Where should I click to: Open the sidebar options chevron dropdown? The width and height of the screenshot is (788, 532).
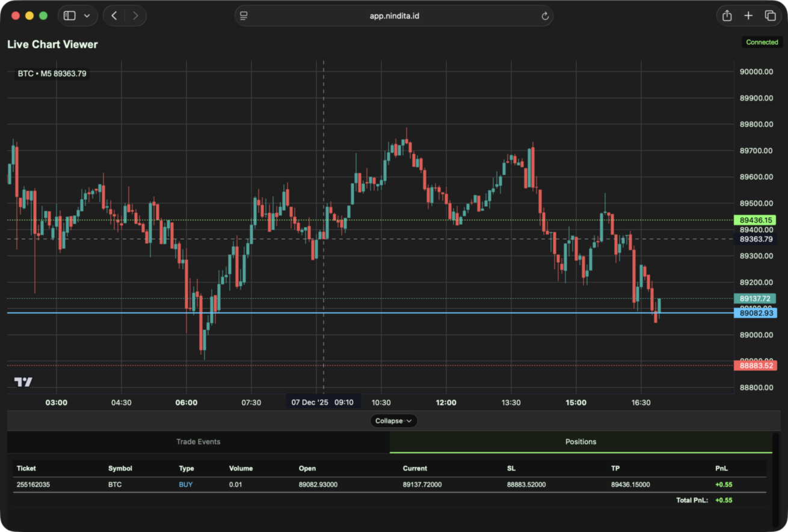point(87,16)
